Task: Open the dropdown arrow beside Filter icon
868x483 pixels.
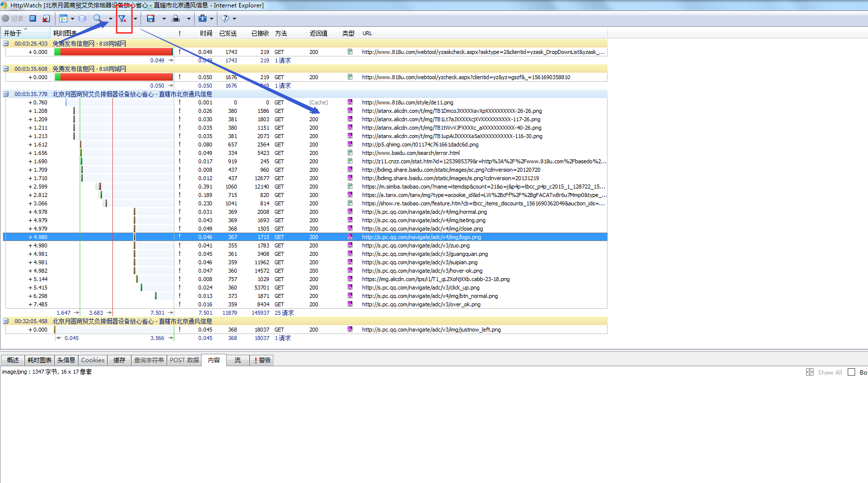Action: point(135,19)
